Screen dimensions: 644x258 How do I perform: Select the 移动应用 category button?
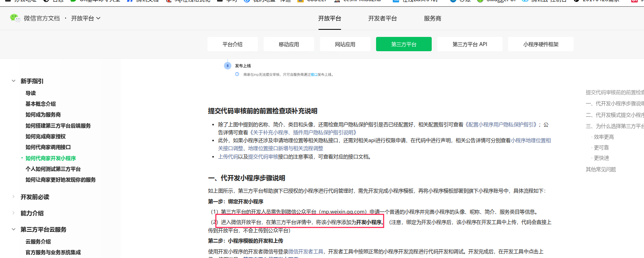(x=289, y=44)
